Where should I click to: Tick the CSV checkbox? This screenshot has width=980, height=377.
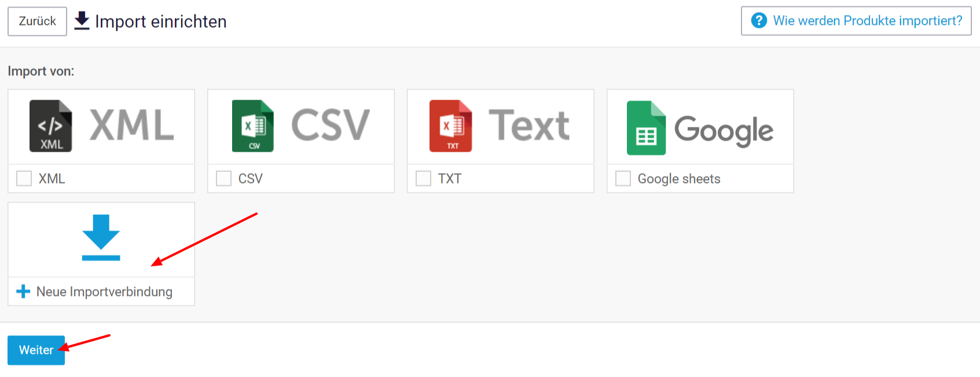click(x=223, y=178)
